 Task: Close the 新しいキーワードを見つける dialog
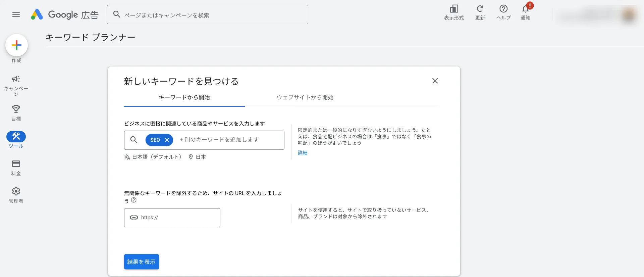[435, 81]
